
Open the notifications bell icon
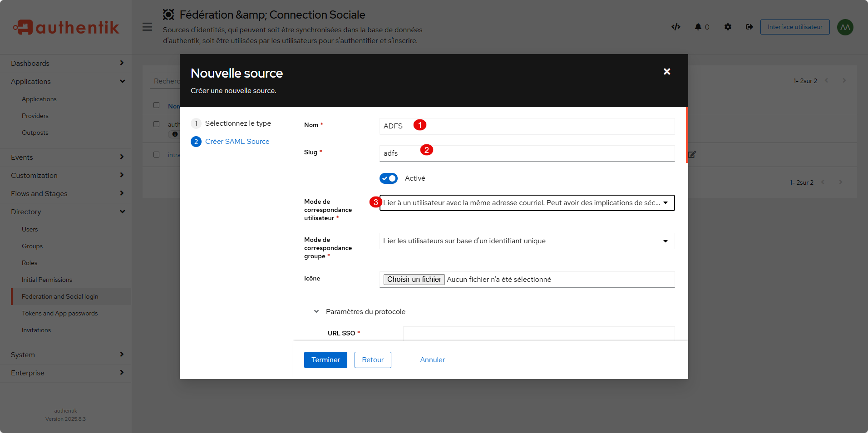(698, 27)
